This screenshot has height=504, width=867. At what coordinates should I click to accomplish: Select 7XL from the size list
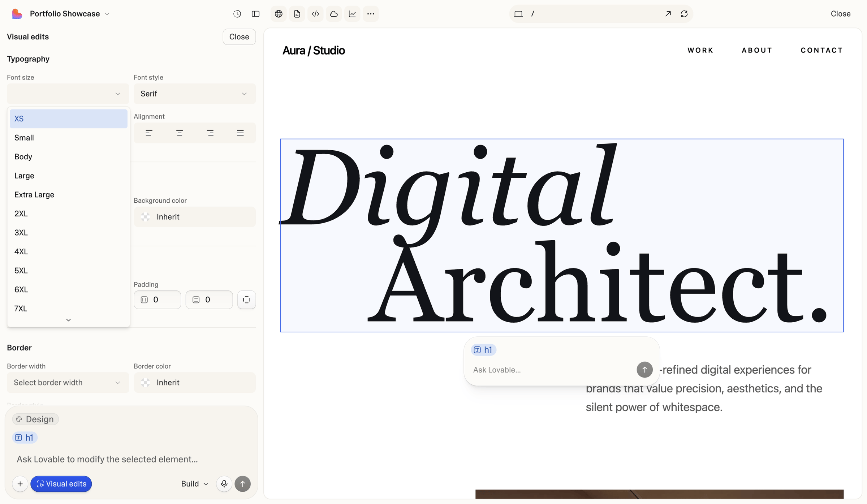point(69,309)
